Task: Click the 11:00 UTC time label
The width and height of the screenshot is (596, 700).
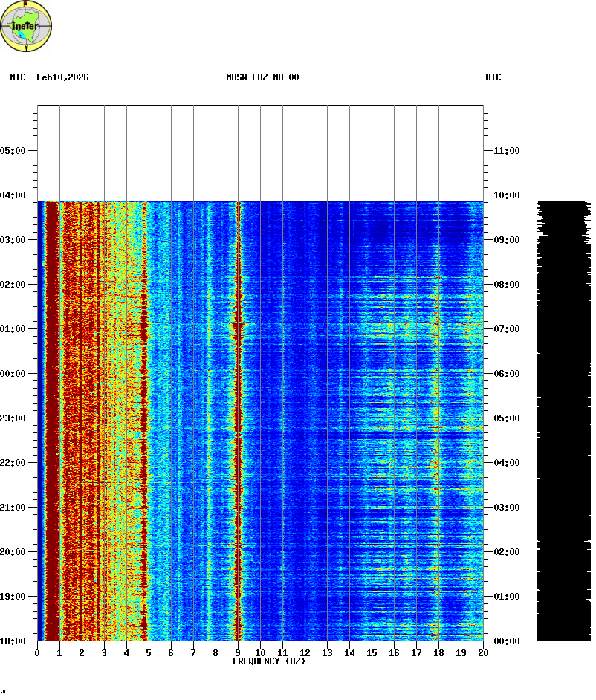Action: pyautogui.click(x=506, y=150)
